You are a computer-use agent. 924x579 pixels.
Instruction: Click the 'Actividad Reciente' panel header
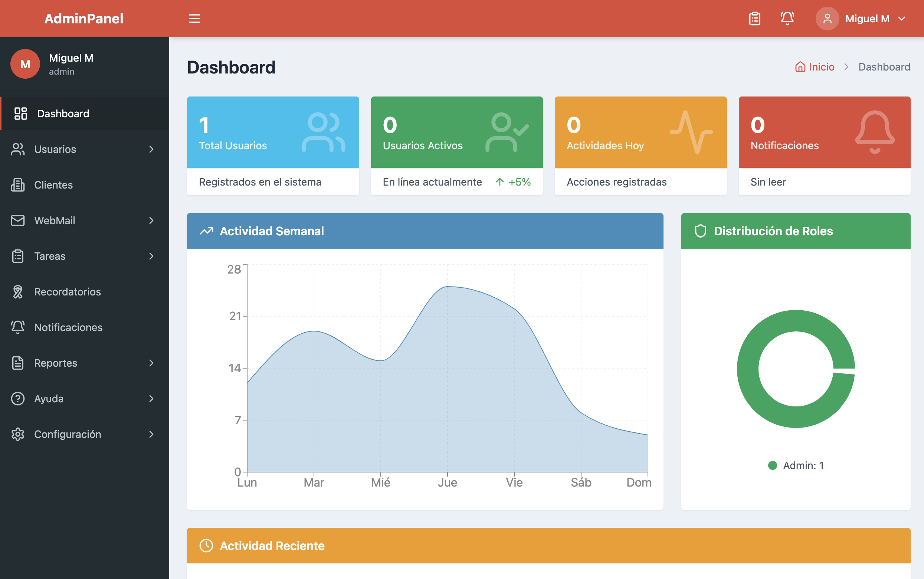548,546
